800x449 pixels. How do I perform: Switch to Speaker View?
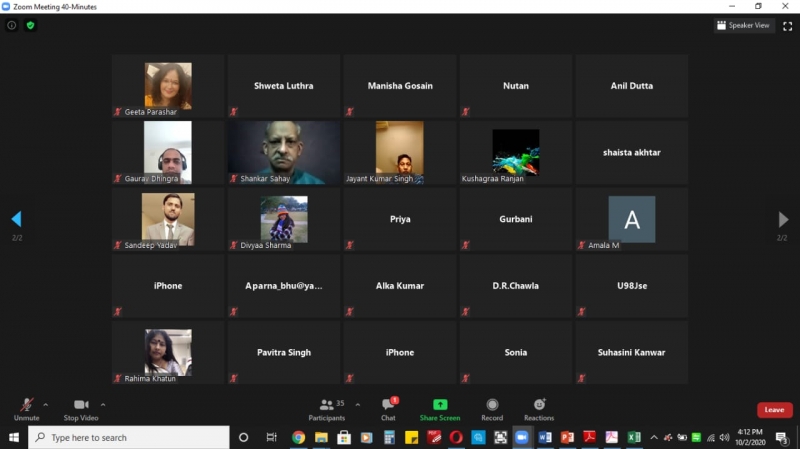[x=745, y=25]
